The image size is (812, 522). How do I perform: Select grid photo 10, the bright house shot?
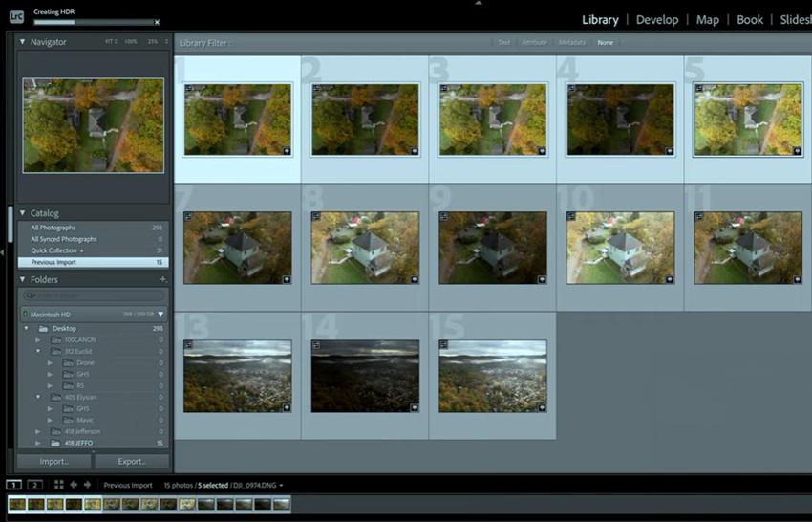coord(620,248)
